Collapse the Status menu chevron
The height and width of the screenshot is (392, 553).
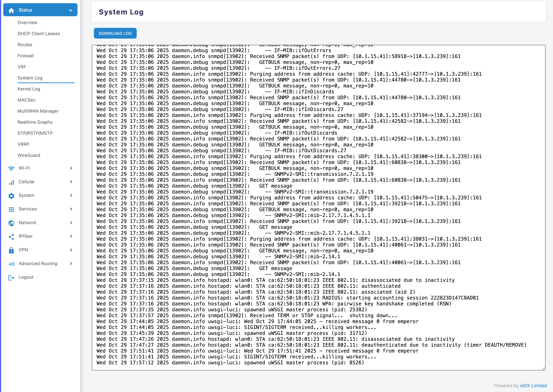click(71, 10)
